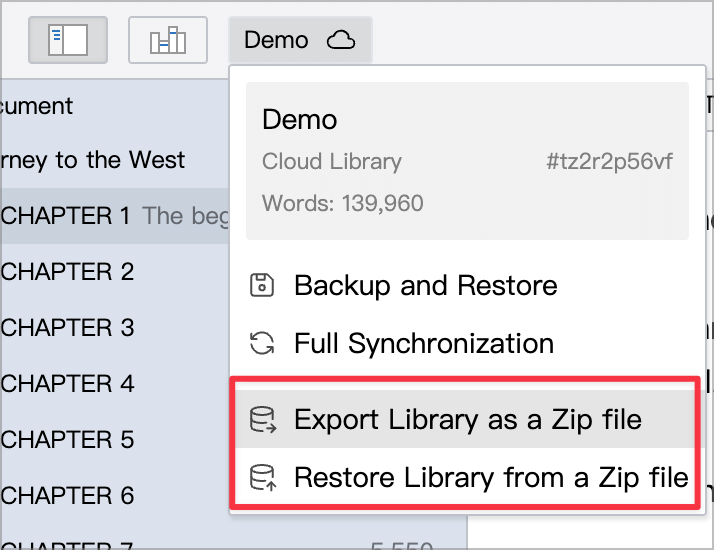This screenshot has height=550, width=714.
Task: Open CHAPTER 1 in the outline
Action: (x=115, y=216)
